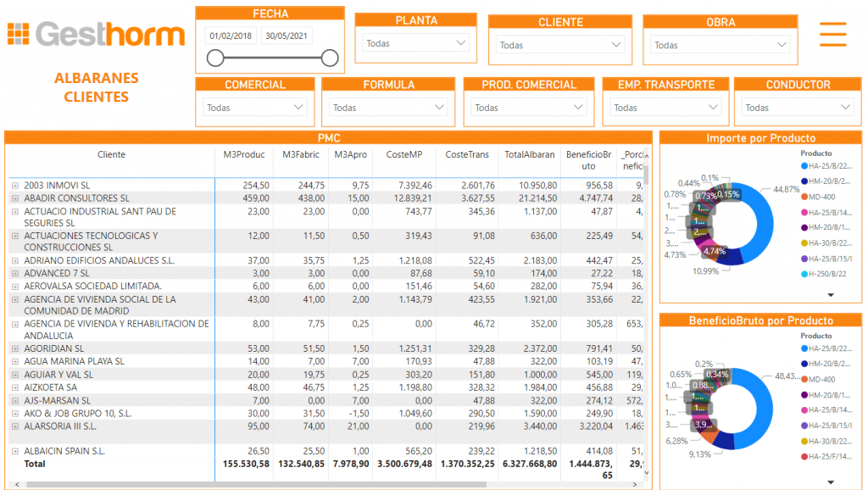Image resolution: width=868 pixels, height=490 pixels.
Task: Sort table by the TotalAlbaran column header
Action: pyautogui.click(x=529, y=154)
